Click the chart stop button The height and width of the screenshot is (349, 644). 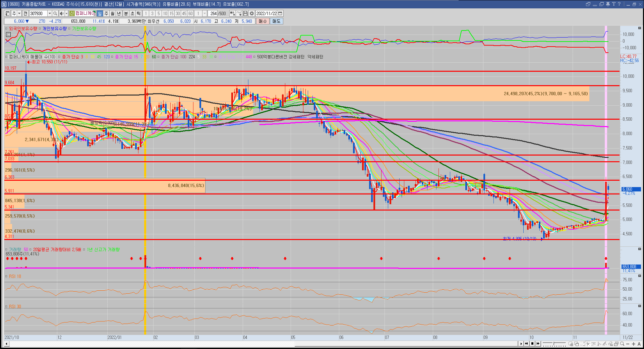click(532, 344)
